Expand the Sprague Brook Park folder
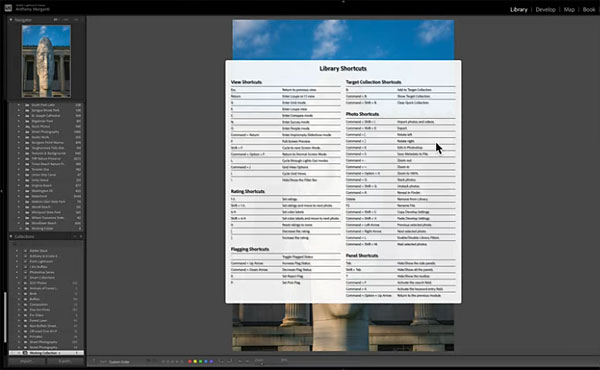Screen dimensions: 600x370 [18, 110]
